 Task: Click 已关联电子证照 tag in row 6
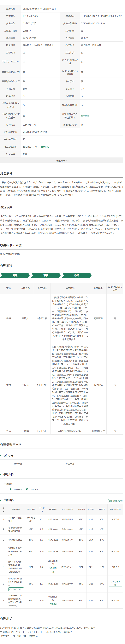(16, 589)
